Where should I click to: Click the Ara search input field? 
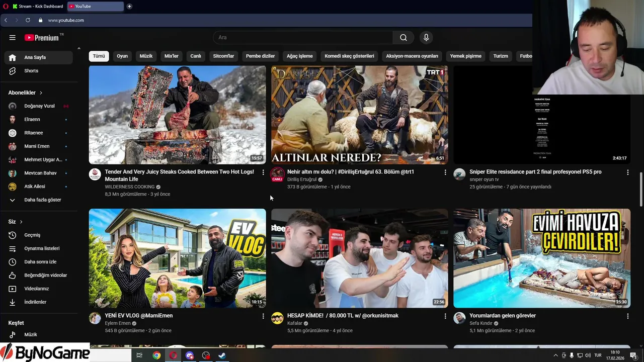pos(303,37)
